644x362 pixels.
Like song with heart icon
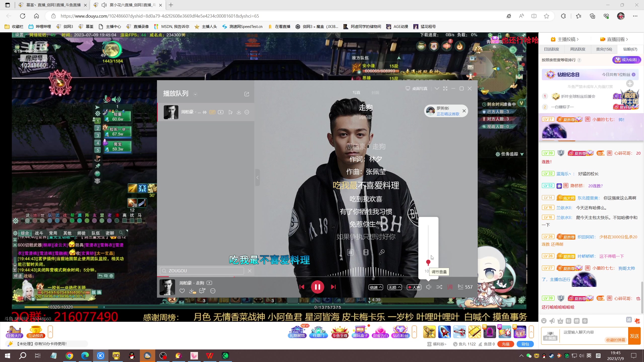point(182,291)
